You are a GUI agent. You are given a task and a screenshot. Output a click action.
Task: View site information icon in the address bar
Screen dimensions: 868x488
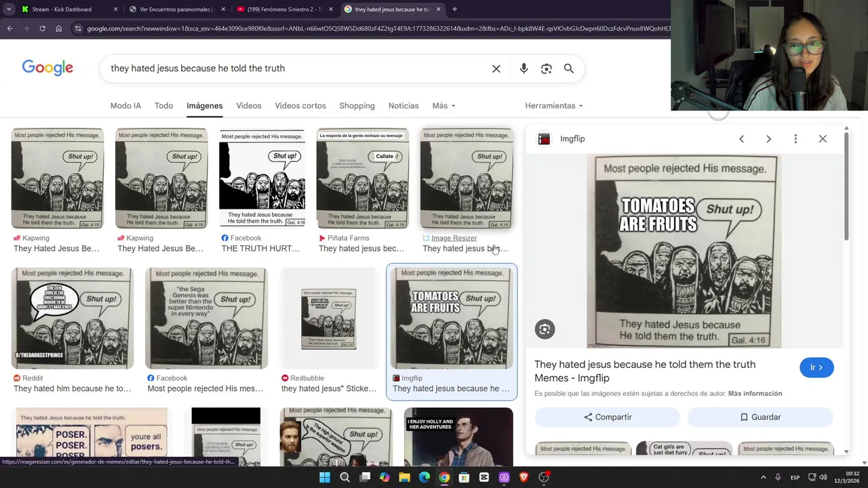pos(78,28)
